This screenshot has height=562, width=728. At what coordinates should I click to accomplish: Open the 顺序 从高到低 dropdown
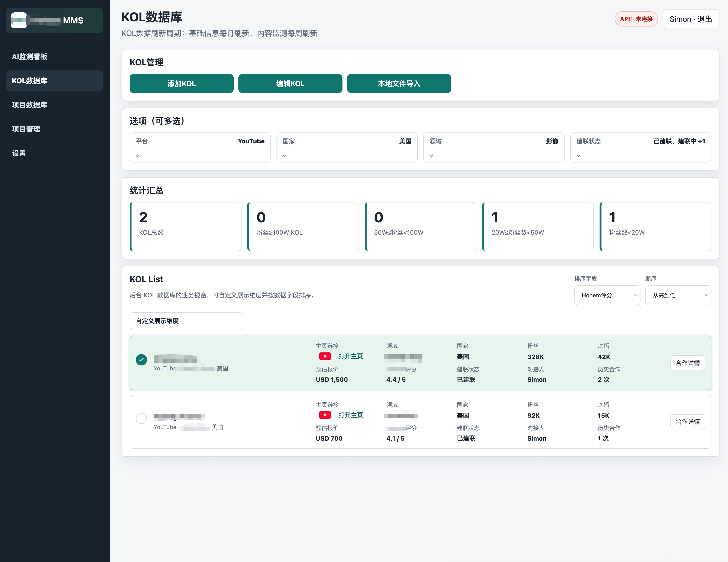[x=678, y=295]
